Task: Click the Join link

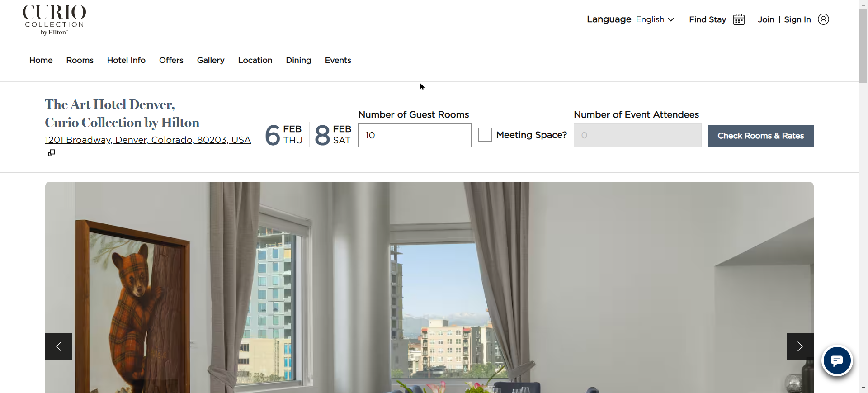Action: [766, 19]
